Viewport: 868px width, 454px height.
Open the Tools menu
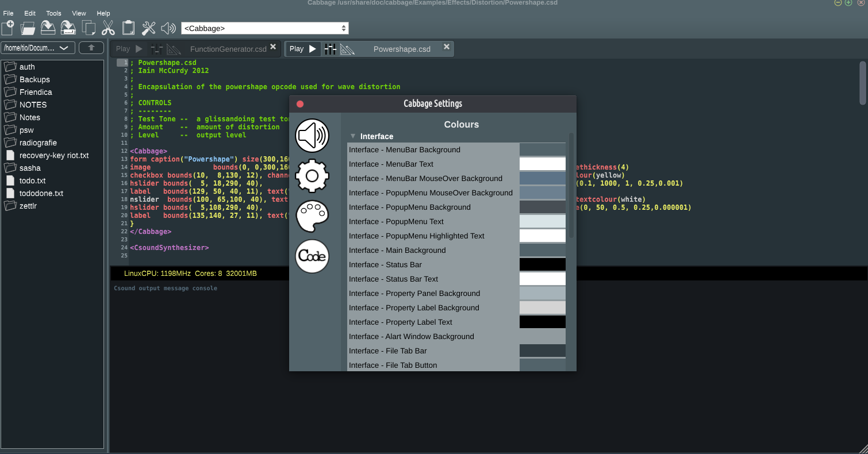tap(53, 13)
